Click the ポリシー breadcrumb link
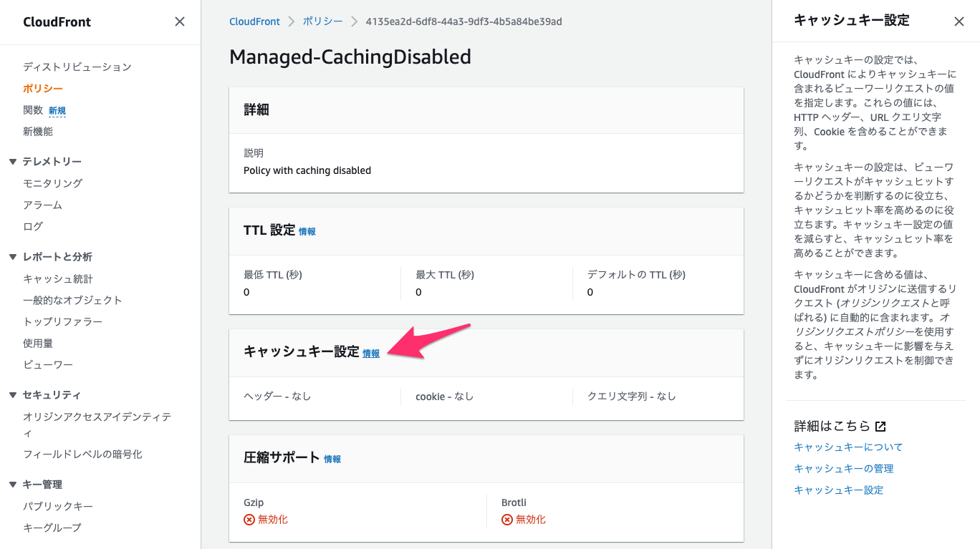The image size is (980, 549). (x=322, y=21)
